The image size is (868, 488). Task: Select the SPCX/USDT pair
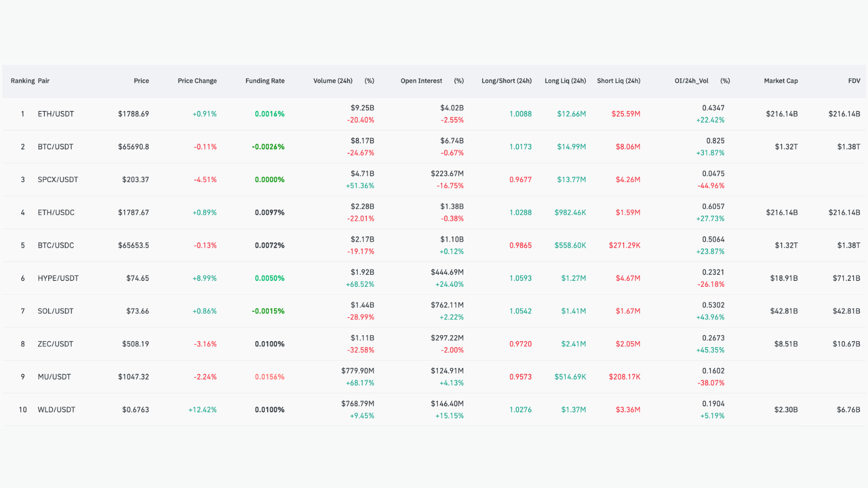tap(58, 179)
